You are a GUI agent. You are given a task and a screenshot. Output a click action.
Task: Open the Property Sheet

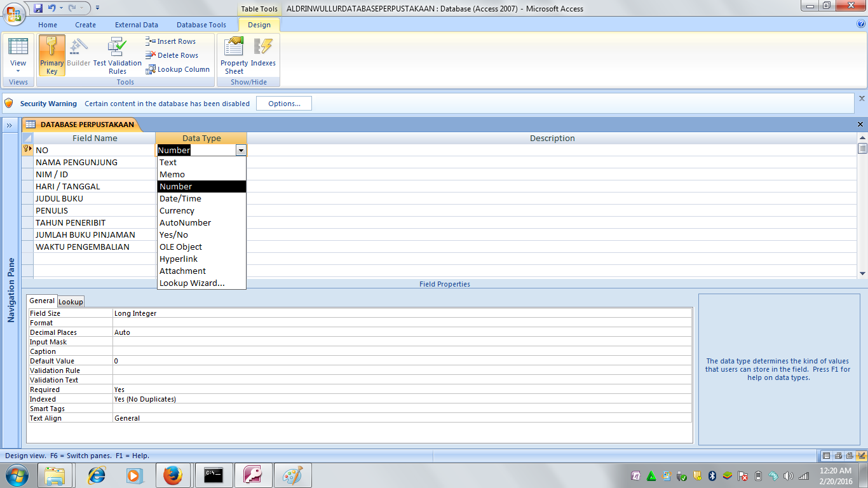pyautogui.click(x=233, y=55)
